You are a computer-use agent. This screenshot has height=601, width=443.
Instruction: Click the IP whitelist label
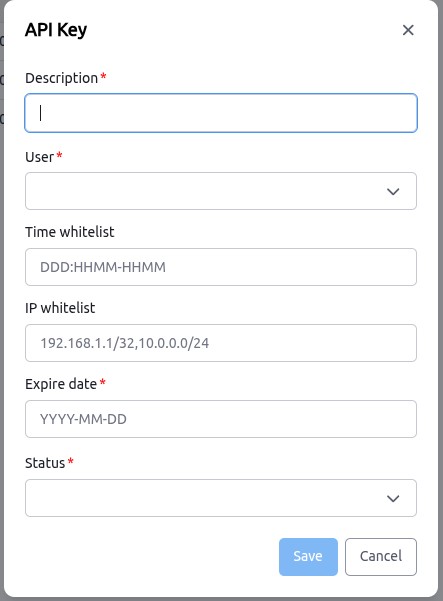pyautogui.click(x=60, y=308)
